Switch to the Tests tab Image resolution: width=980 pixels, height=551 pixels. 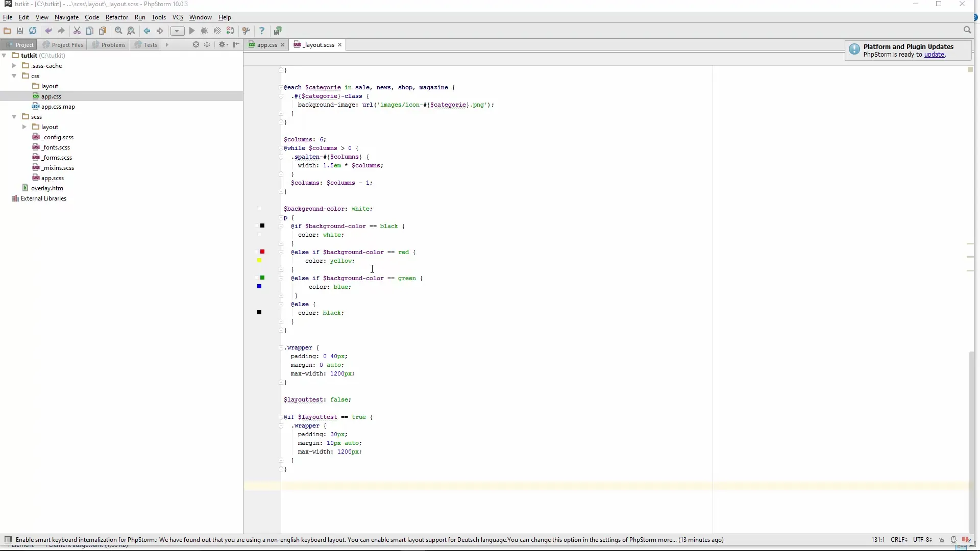[x=146, y=45]
